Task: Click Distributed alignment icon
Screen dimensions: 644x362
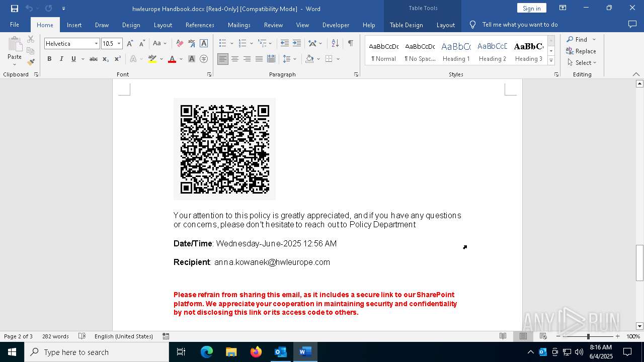Action: click(x=271, y=59)
